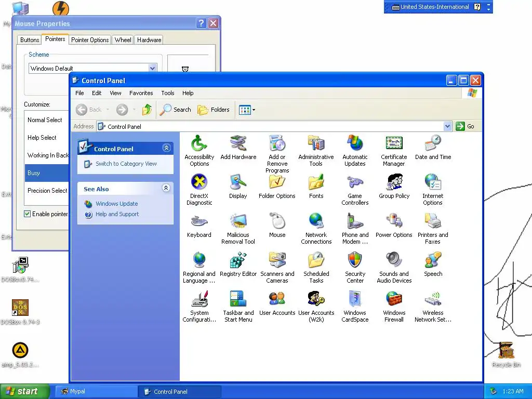Open language bar options arrow
This screenshot has width=532, height=399.
click(488, 9)
